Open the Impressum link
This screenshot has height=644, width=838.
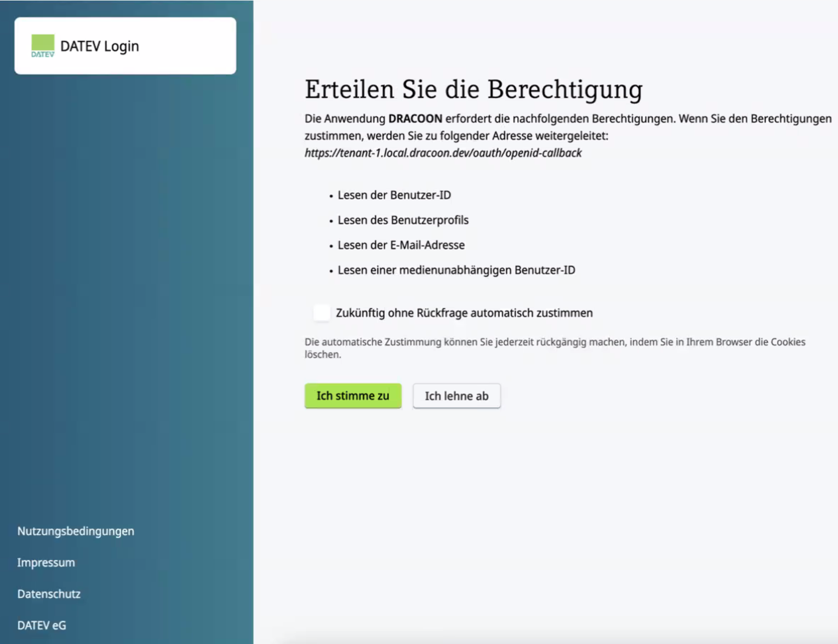click(46, 562)
